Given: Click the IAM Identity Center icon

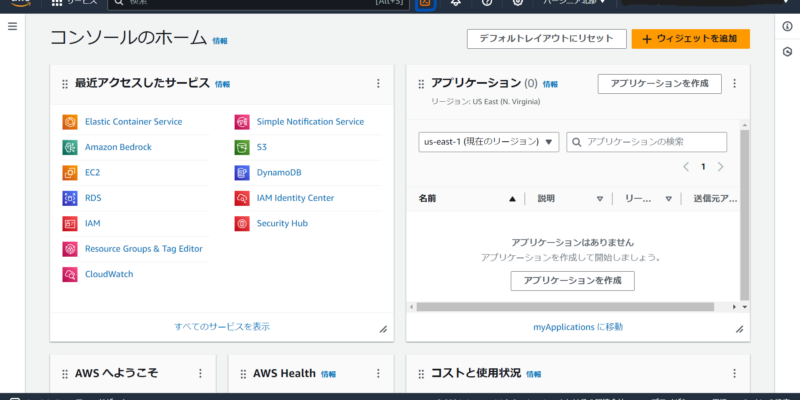Looking at the screenshot, I should click(x=242, y=198).
